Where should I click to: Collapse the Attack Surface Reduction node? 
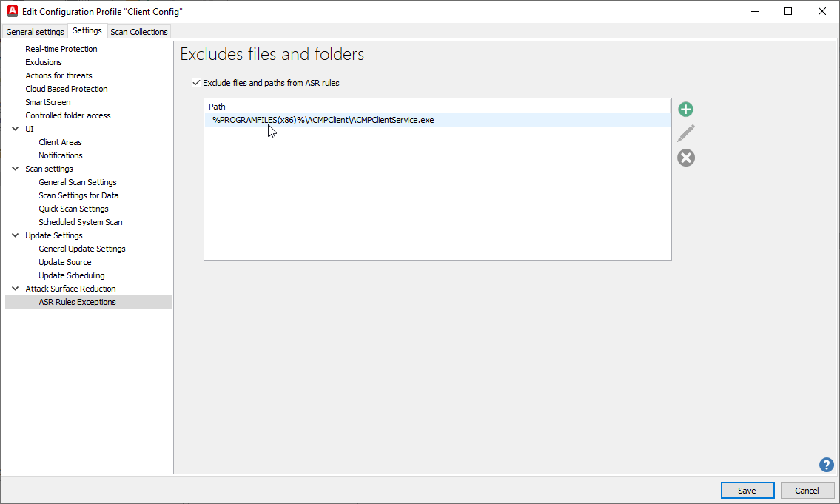[x=16, y=289]
